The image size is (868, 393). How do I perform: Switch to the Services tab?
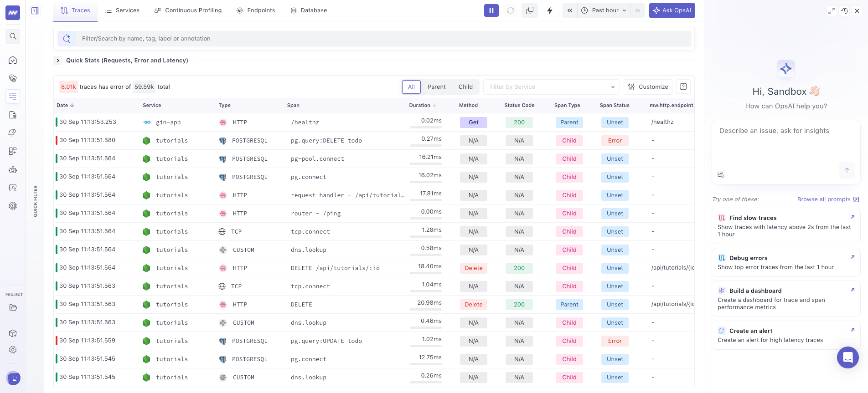coord(123,10)
